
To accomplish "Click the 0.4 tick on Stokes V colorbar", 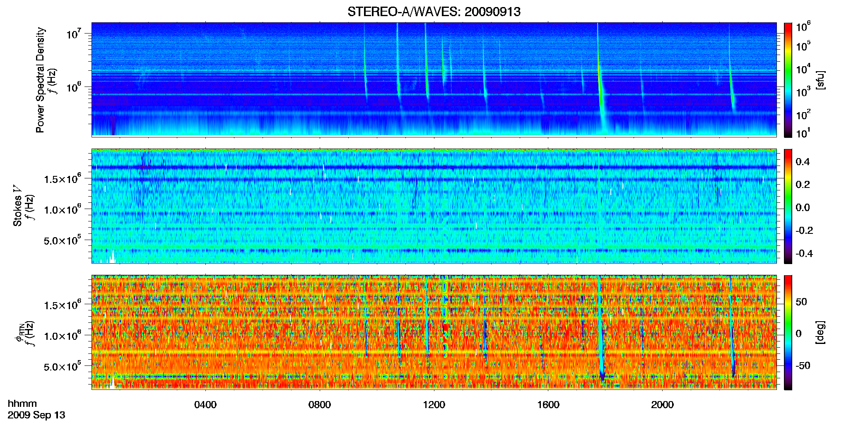I will [x=803, y=162].
